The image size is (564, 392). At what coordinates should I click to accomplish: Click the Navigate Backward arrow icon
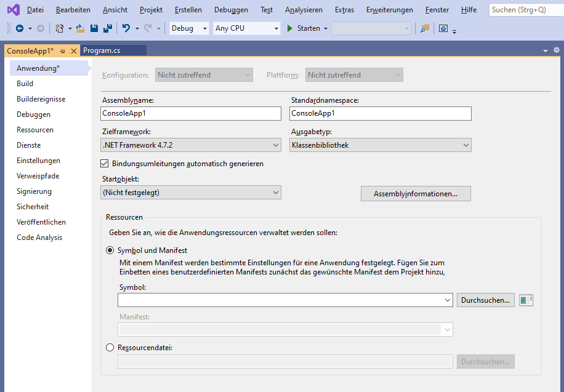coord(20,28)
